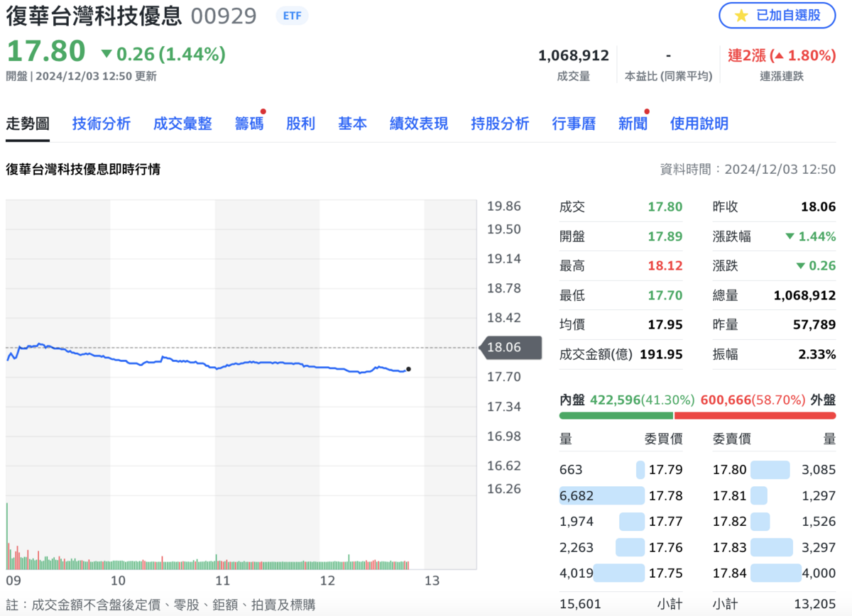This screenshot has height=616, width=852.
Task: Click the header volume figure 1,068,912
Action: (x=574, y=55)
